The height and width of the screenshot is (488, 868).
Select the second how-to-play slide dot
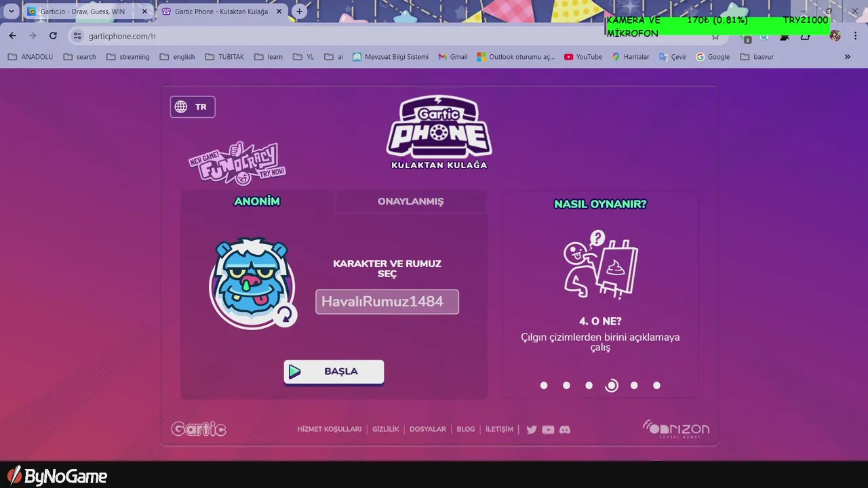click(x=566, y=386)
